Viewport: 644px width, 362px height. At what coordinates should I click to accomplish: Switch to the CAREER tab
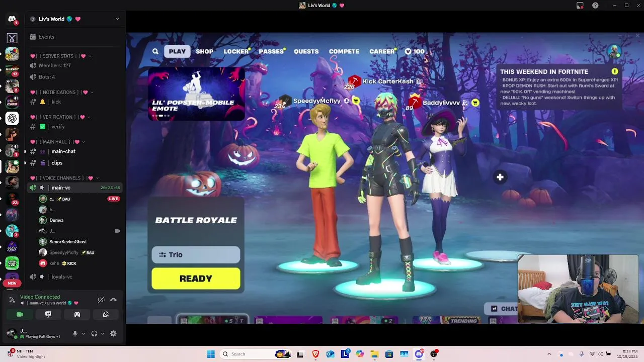click(x=382, y=51)
